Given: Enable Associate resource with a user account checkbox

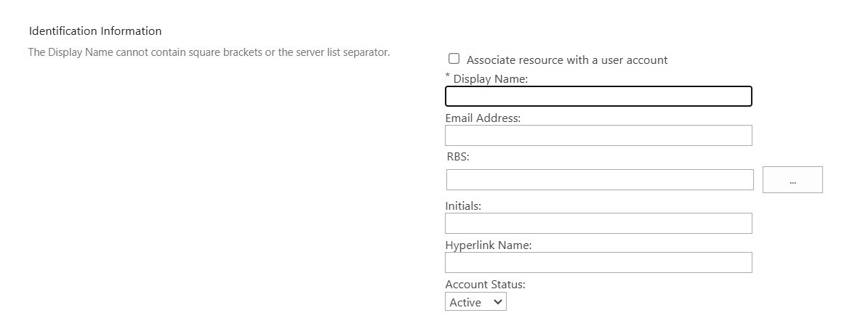Looking at the screenshot, I should [454, 59].
